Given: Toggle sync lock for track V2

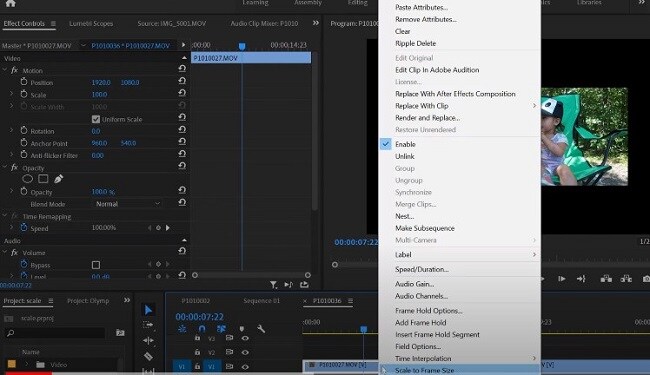Looking at the screenshot, I should [229, 352].
